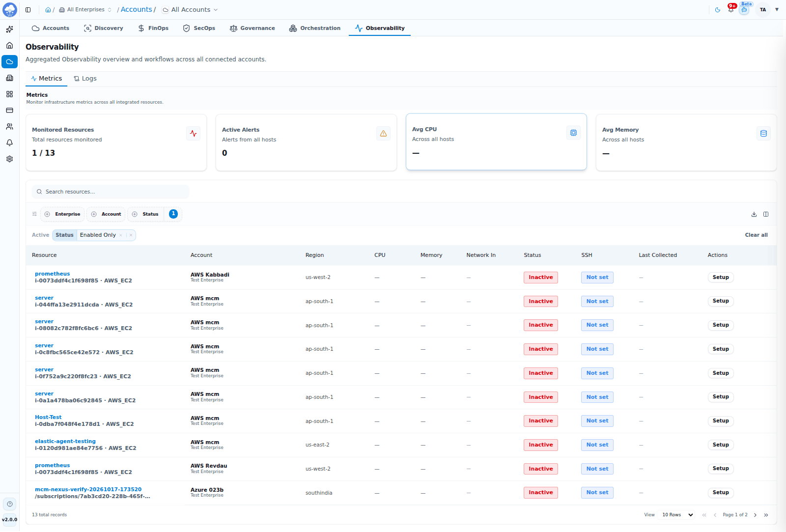The image size is (786, 532).
Task: Click the v2.0.0 version label
Action: 9,520
